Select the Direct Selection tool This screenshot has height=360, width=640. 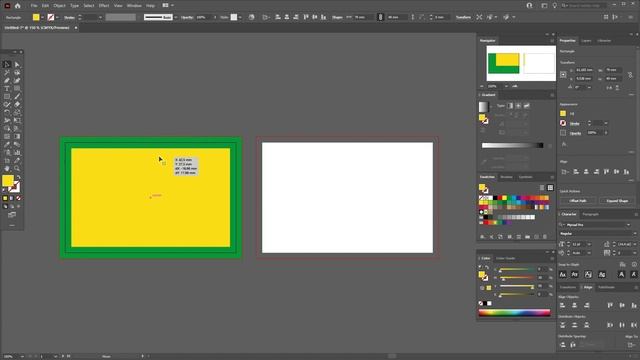pos(17,64)
